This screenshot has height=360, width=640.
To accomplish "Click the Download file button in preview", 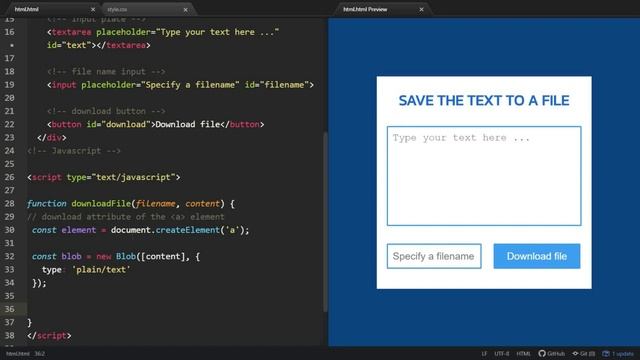I will pos(537,256).
